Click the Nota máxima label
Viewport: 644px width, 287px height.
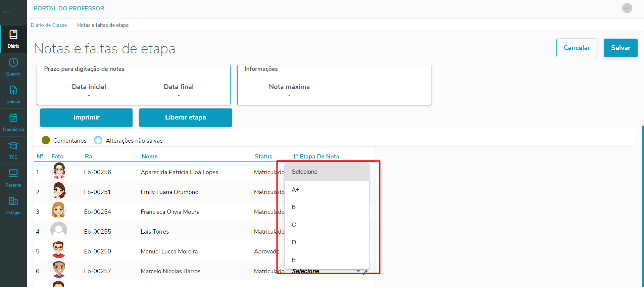point(289,87)
